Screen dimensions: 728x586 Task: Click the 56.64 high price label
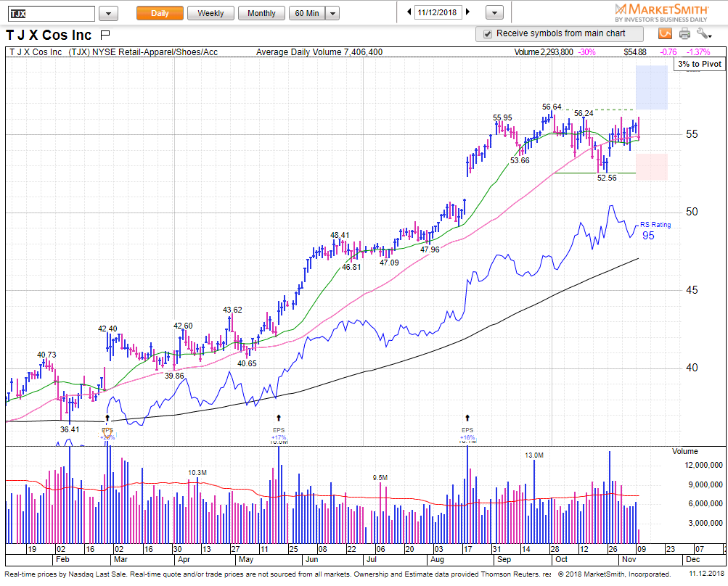(x=552, y=107)
